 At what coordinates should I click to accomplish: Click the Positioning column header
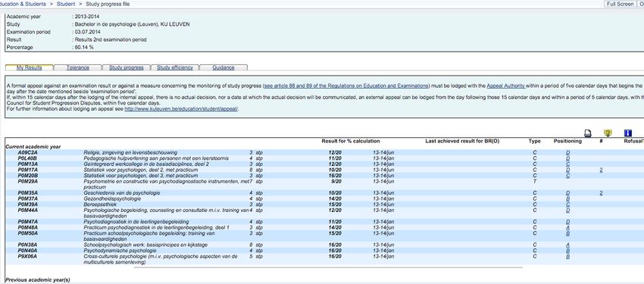[567, 141]
